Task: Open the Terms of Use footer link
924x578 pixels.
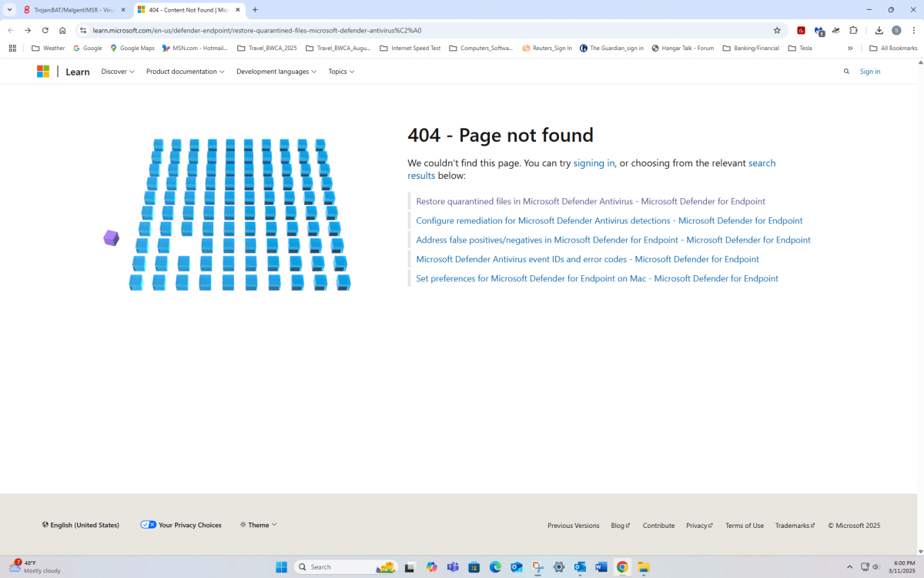Action: click(745, 526)
